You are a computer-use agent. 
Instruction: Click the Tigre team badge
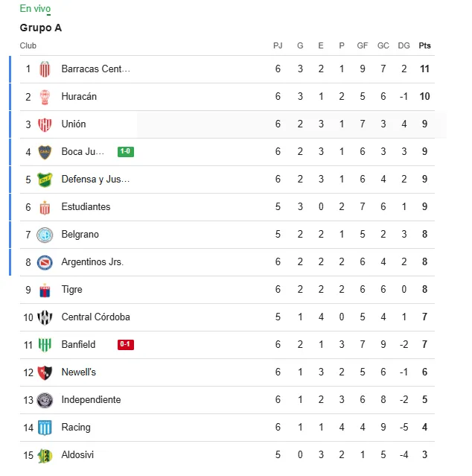click(45, 290)
